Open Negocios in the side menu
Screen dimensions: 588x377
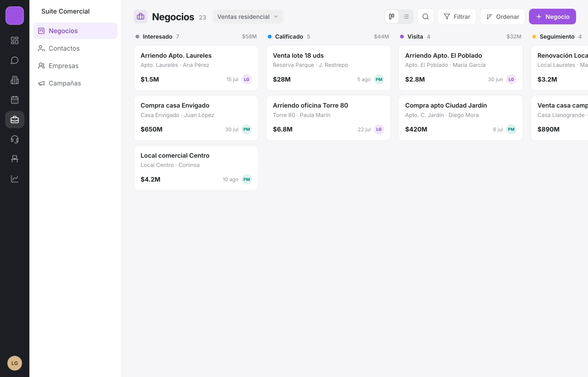[75, 31]
